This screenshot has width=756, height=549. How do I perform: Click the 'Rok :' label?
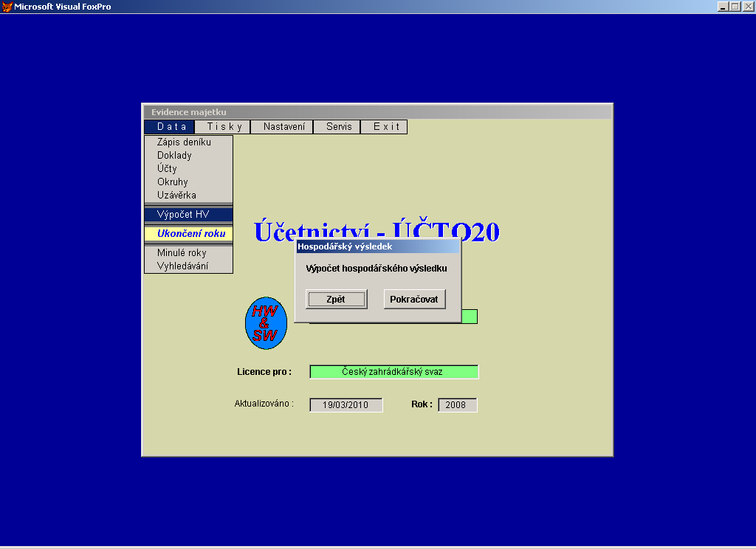coord(422,404)
